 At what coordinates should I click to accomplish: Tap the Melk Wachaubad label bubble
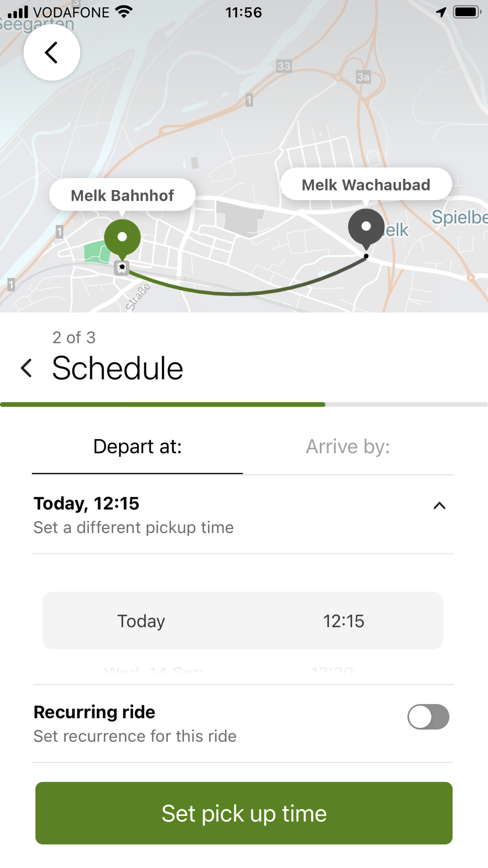click(366, 185)
